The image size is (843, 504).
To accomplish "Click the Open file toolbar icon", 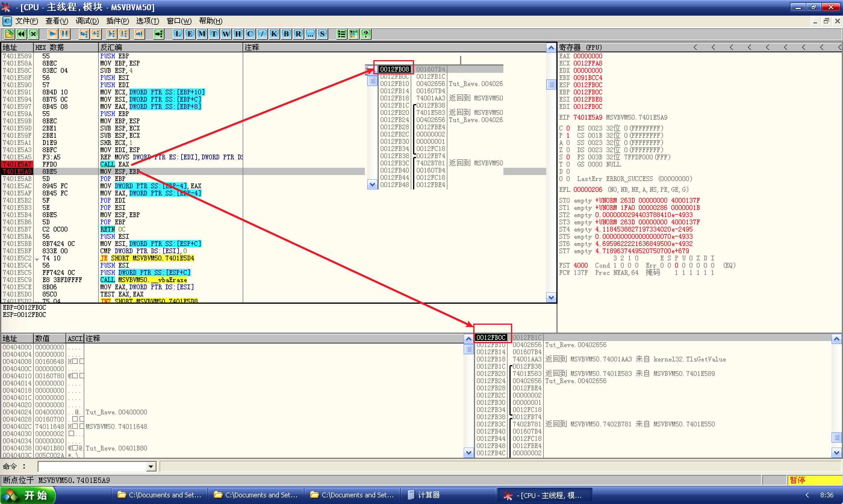I will (x=9, y=34).
